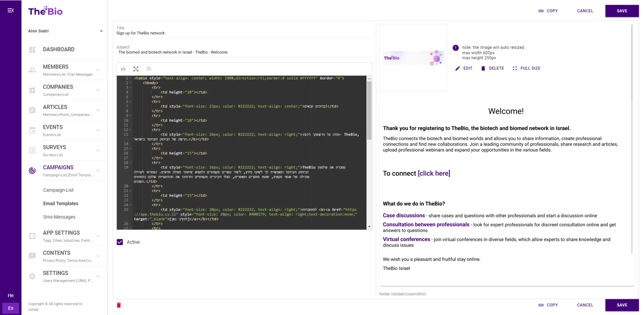Open the TheBio logo home link
This screenshot has width=644, height=315.
click(x=45, y=11)
